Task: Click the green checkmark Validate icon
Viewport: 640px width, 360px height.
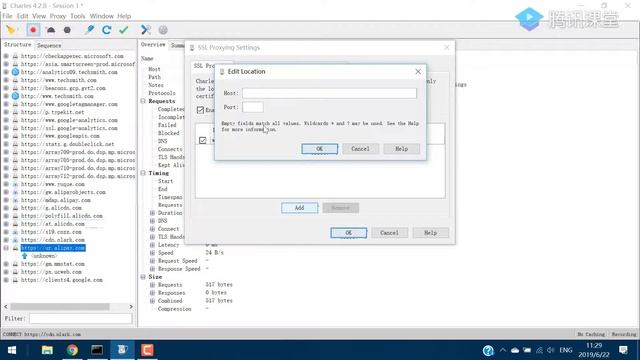Action: [124, 30]
